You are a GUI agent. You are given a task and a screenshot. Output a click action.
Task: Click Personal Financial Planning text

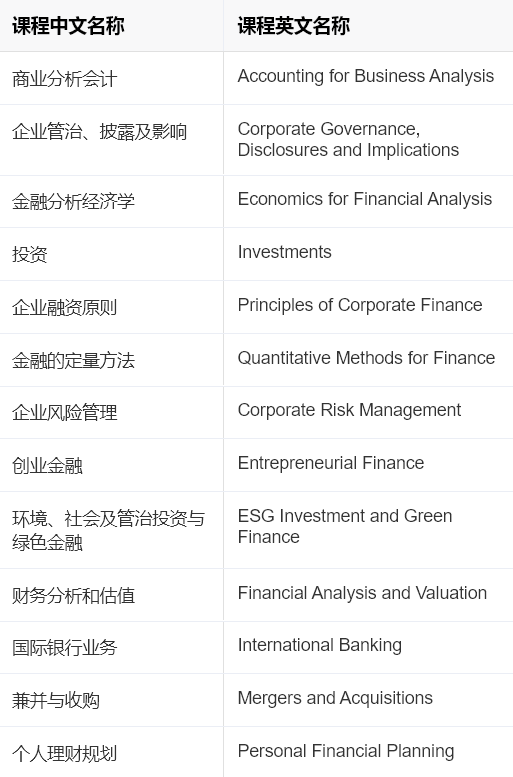tap(346, 751)
